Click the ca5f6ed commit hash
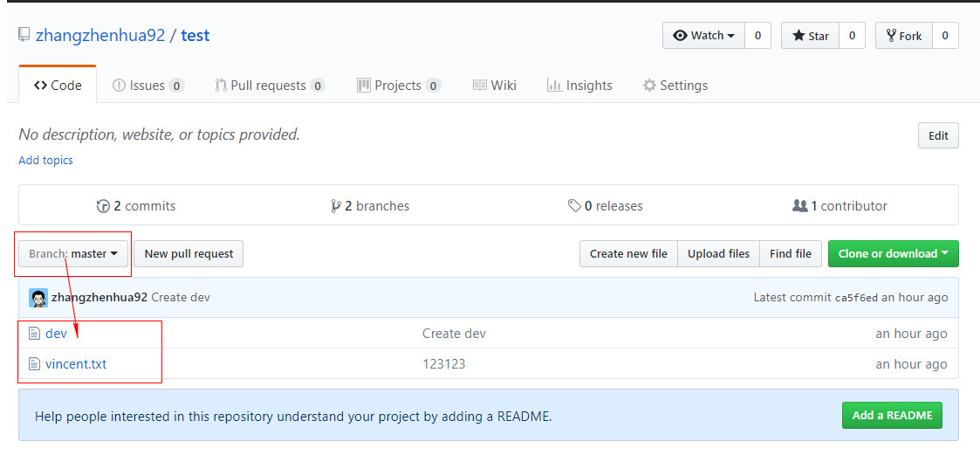The image size is (980, 469). (x=856, y=298)
